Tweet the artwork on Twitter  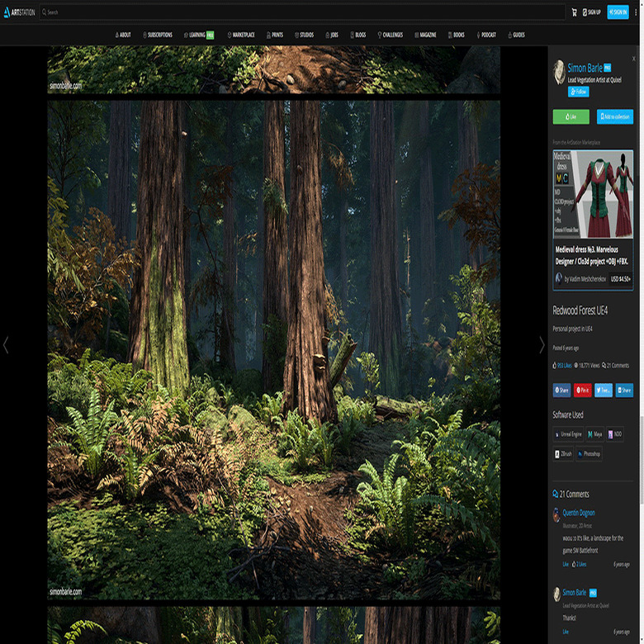pyautogui.click(x=604, y=390)
